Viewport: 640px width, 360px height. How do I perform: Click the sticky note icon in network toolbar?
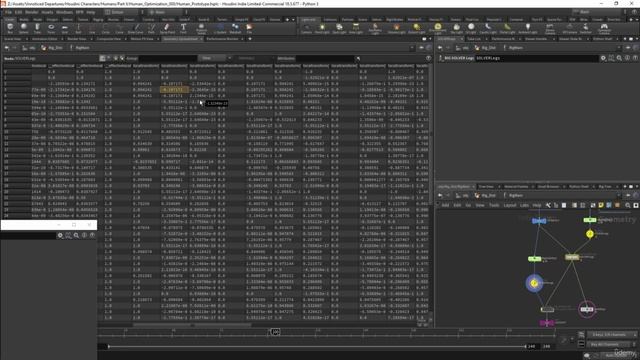pos(601,205)
